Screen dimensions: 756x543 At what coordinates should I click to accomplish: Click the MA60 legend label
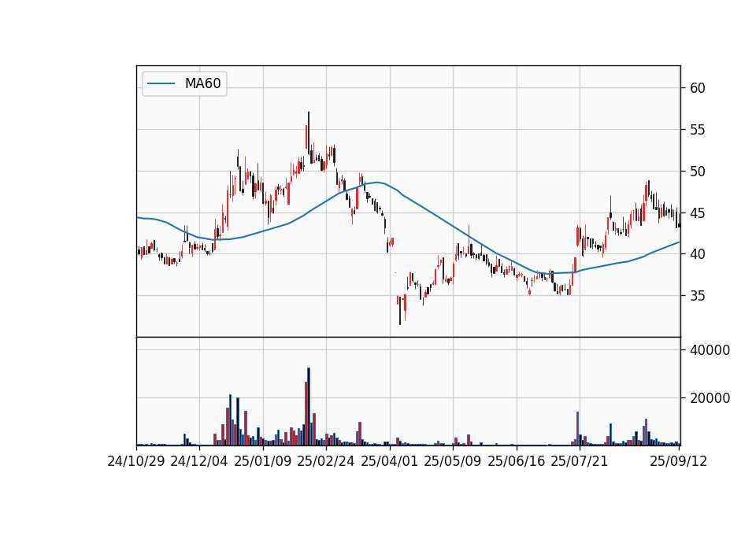click(202, 83)
